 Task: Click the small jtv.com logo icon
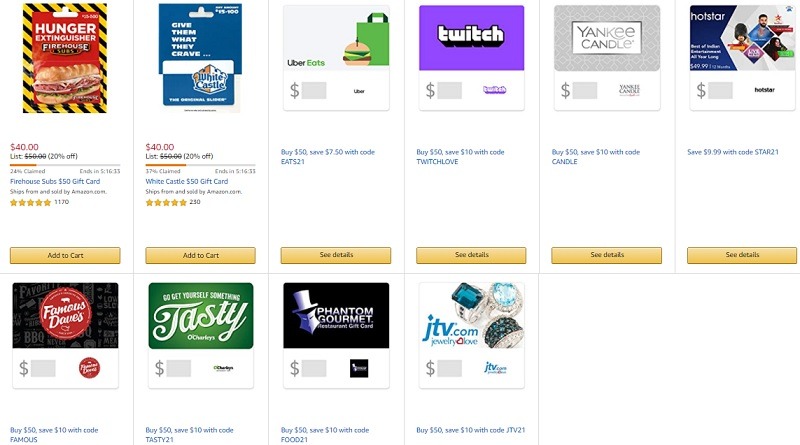[495, 368]
